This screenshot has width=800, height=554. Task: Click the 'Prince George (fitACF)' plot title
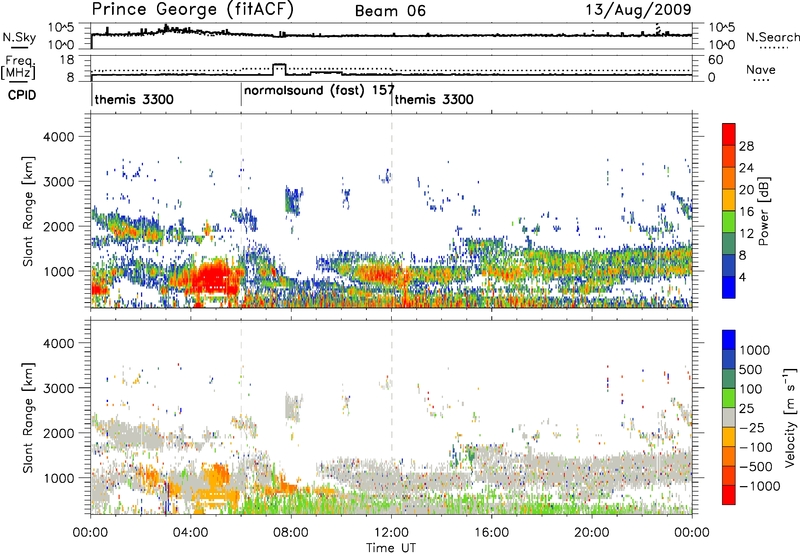pos(192,10)
